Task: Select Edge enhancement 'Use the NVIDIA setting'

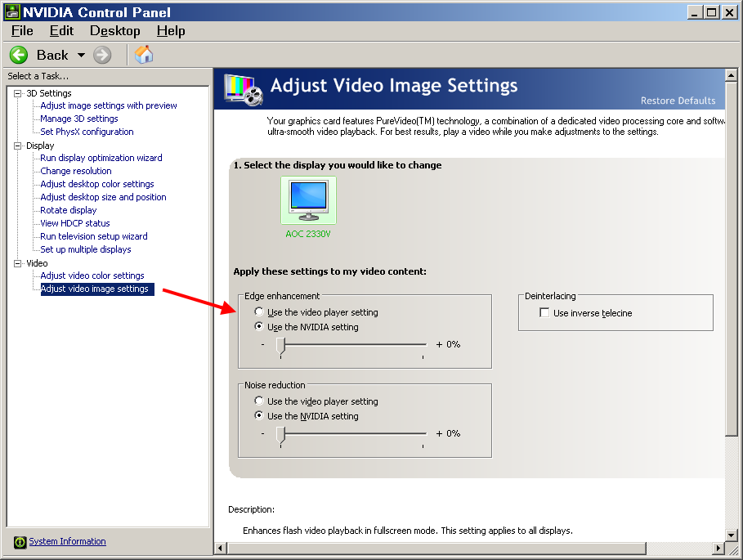Action: [x=259, y=326]
